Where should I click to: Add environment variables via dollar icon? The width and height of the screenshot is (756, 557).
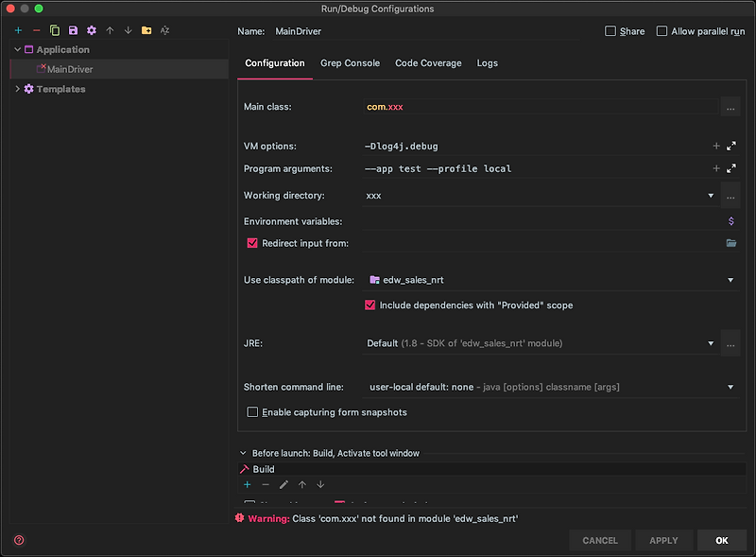coord(730,220)
